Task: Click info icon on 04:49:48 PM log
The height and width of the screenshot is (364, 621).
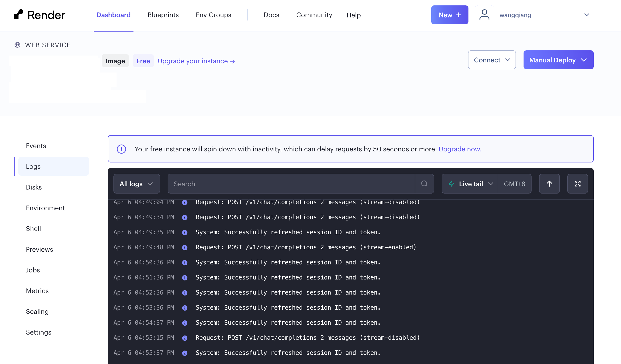Action: [185, 247]
